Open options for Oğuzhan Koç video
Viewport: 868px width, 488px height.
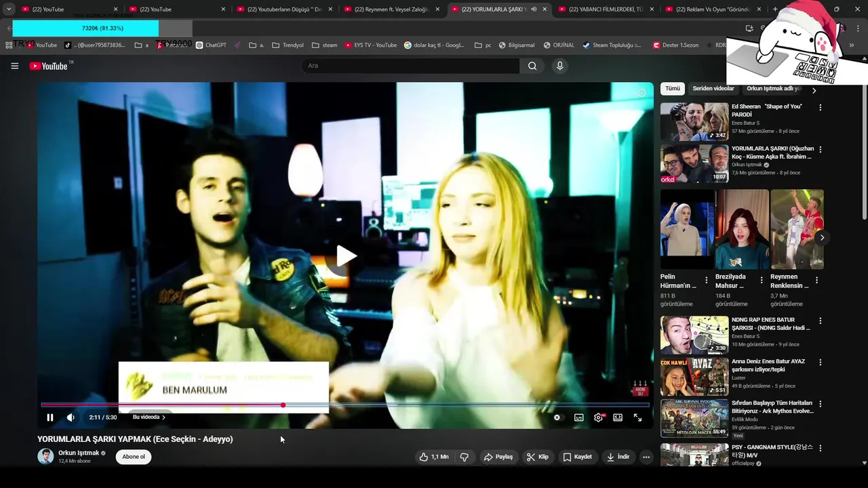[x=821, y=149]
